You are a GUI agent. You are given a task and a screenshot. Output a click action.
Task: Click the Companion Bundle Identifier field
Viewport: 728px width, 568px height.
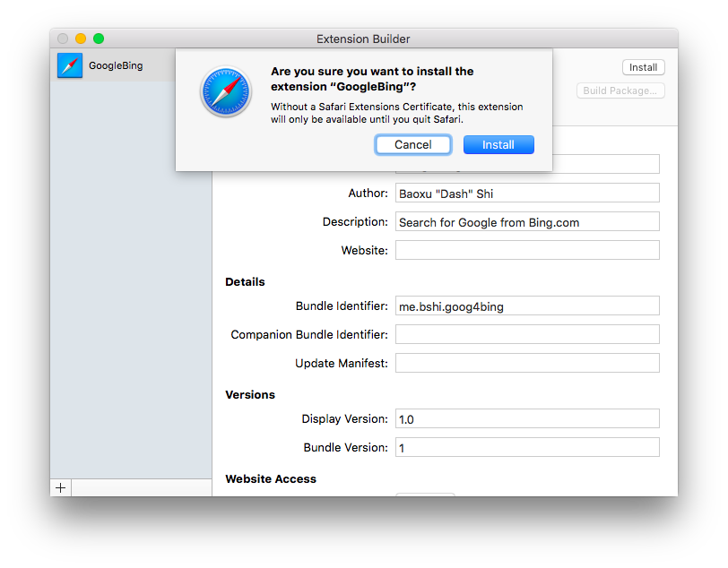point(527,334)
